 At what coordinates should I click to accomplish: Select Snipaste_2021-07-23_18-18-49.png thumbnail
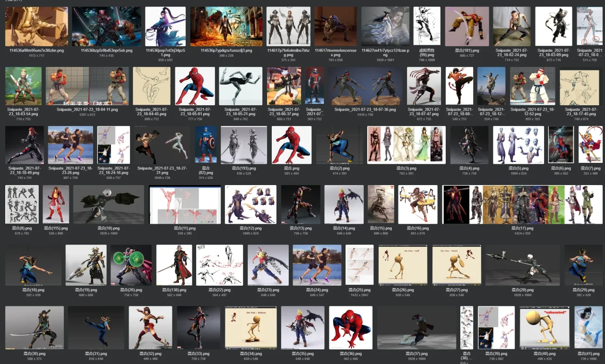(24, 145)
